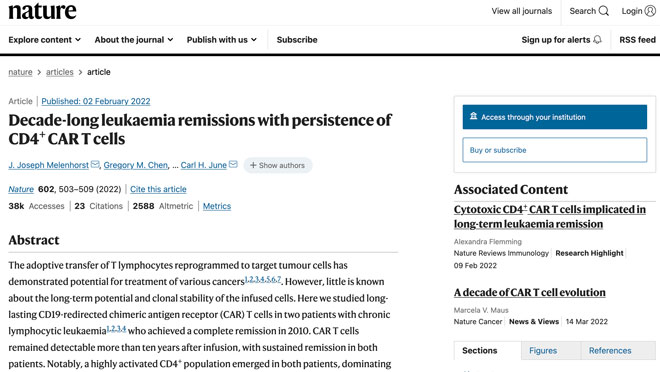This screenshot has height=372, width=660.
Task: Open A decade of CAR T cell evolution
Action: click(530, 292)
